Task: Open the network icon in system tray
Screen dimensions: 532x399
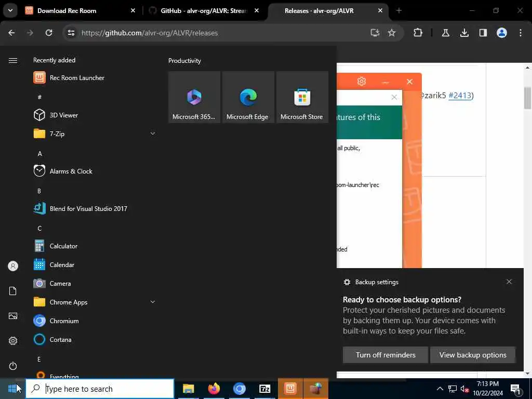Action: [x=453, y=389]
